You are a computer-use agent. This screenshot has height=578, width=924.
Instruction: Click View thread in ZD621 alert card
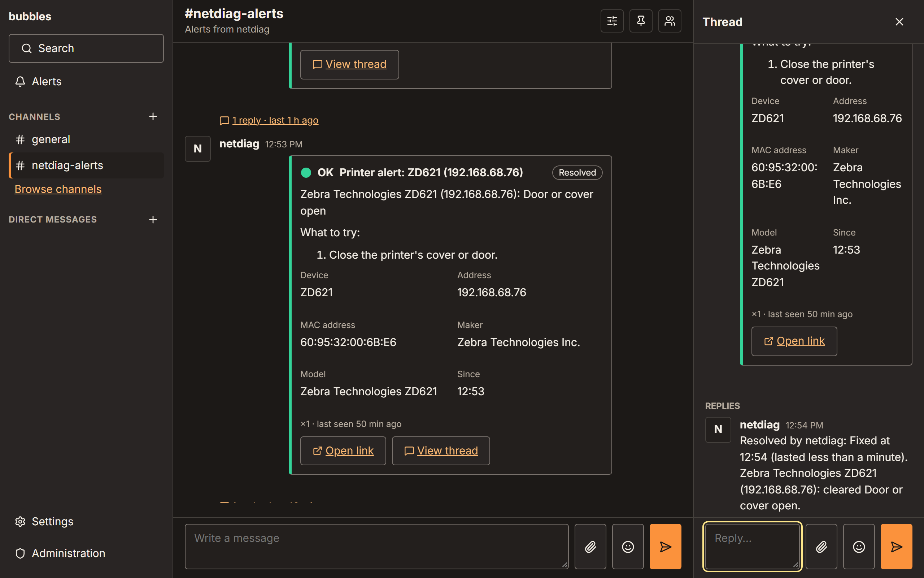pyautogui.click(x=441, y=451)
